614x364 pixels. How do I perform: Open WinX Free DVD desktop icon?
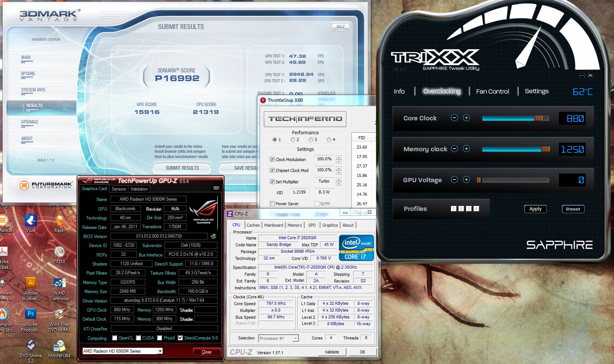click(x=60, y=321)
